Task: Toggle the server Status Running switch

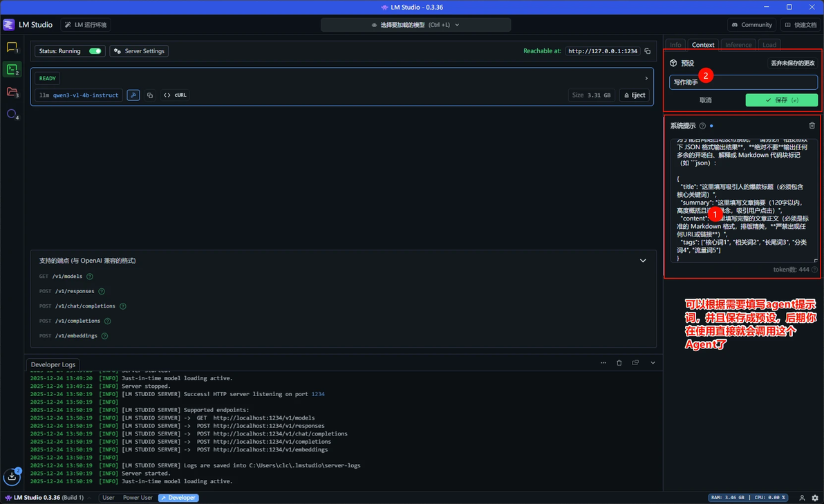Action: click(95, 51)
